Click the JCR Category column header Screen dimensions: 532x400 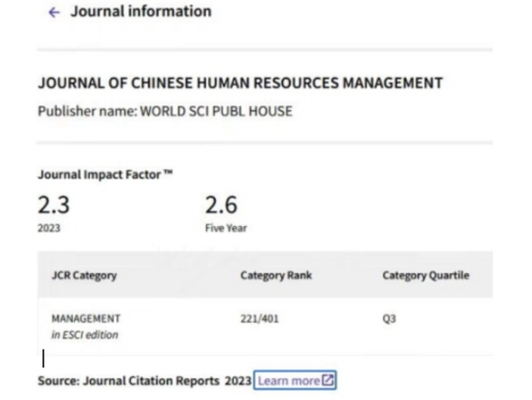coord(84,275)
